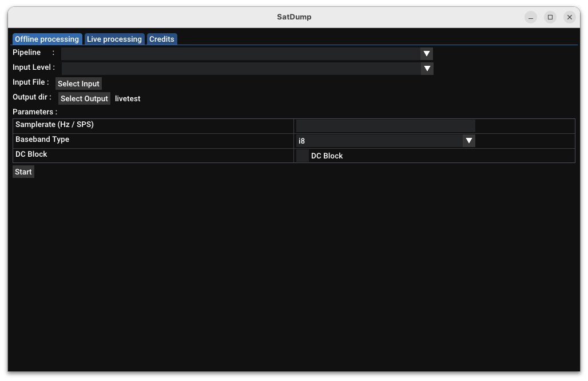588x381 pixels.
Task: Click the empty Pipeline combo box field
Action: click(240, 54)
